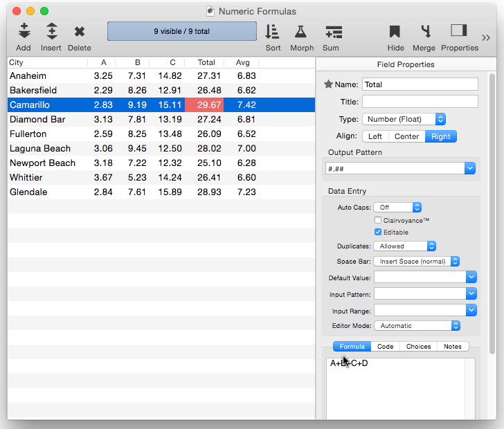This screenshot has width=504, height=429.
Task: Switch to the Choices tab
Action: [418, 347]
